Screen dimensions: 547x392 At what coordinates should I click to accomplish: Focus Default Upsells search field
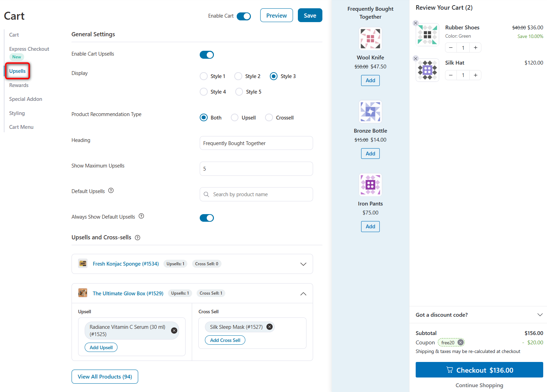coord(256,194)
